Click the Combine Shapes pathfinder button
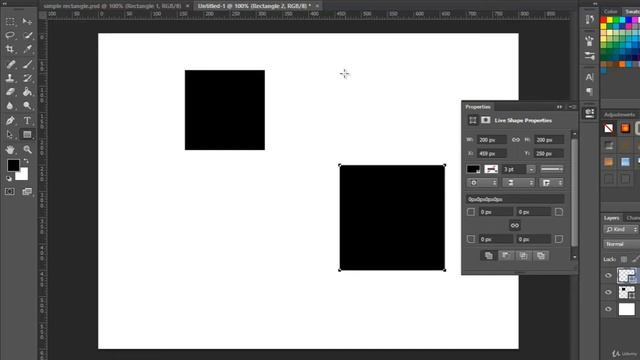The height and width of the screenshot is (360, 640). coord(489,256)
